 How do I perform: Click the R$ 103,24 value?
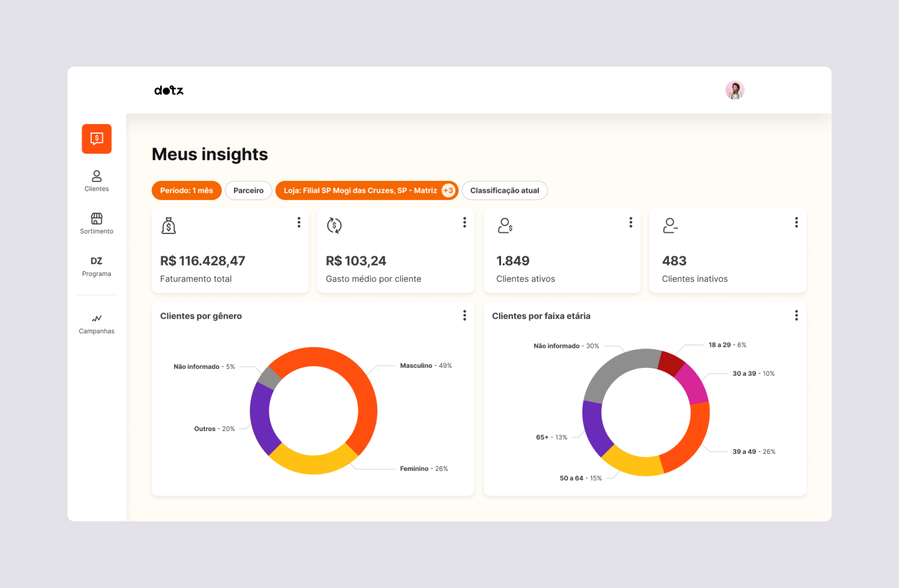(356, 261)
